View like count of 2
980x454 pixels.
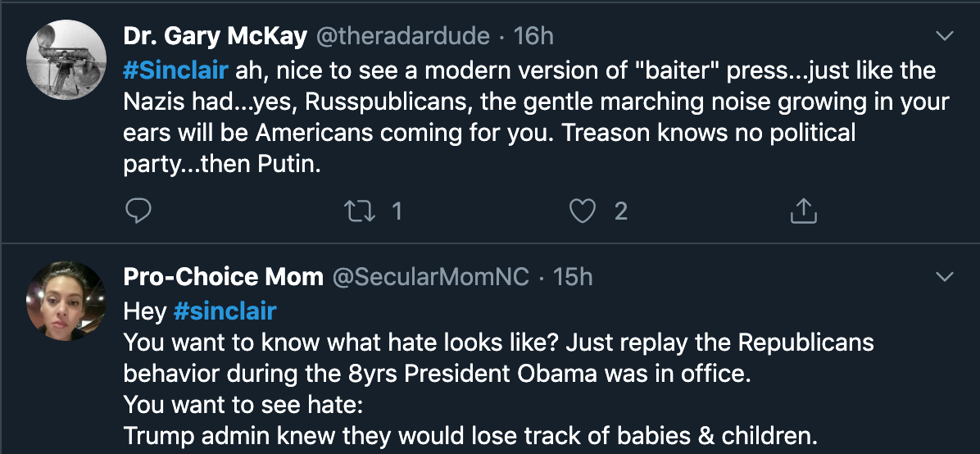[x=620, y=211]
